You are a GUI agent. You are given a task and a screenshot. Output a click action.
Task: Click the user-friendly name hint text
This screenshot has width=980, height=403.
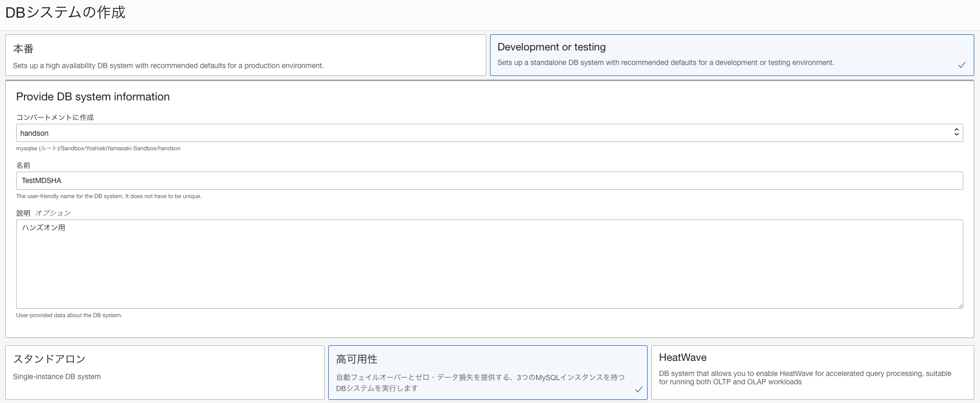pos(109,197)
